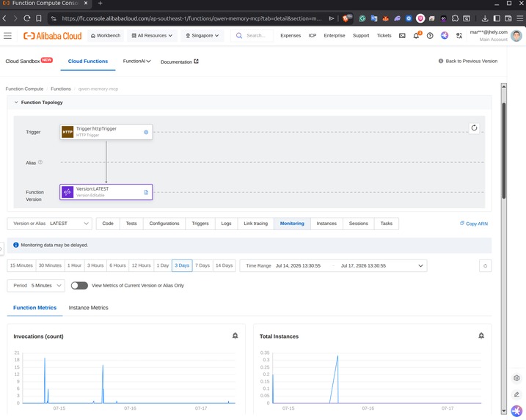Set alert bell on Total Instances chart
526x420 pixels.
(x=481, y=336)
